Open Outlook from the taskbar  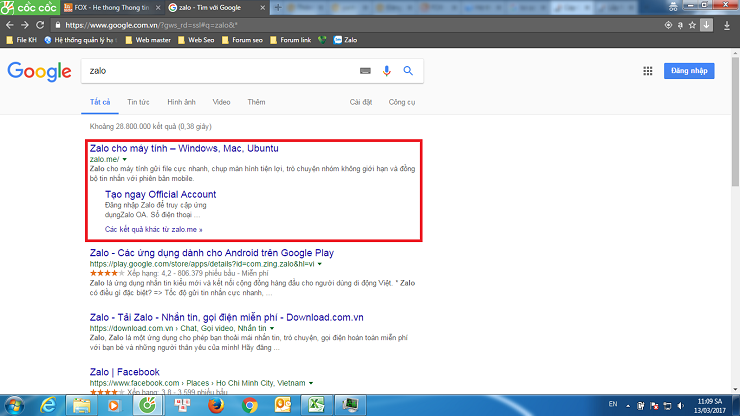click(283, 406)
